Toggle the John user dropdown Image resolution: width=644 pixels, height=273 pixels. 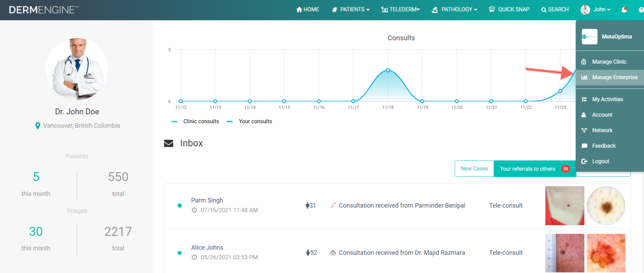[x=602, y=9]
